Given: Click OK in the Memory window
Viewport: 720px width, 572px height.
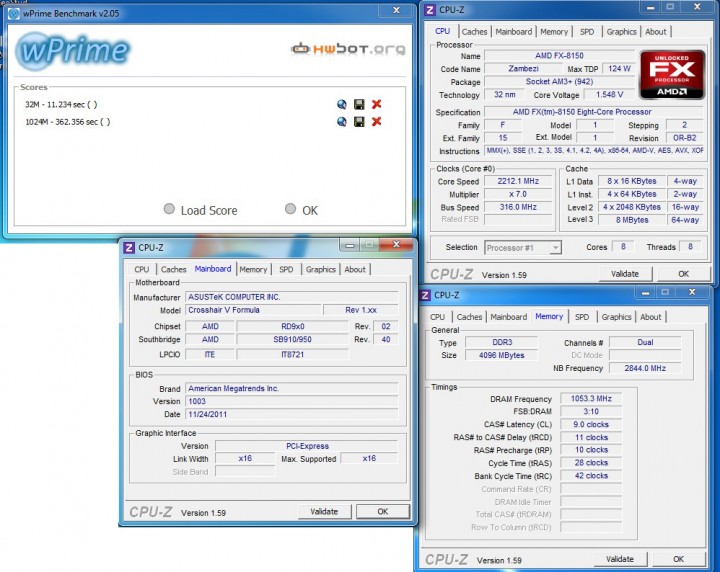Looking at the screenshot, I should click(x=679, y=559).
